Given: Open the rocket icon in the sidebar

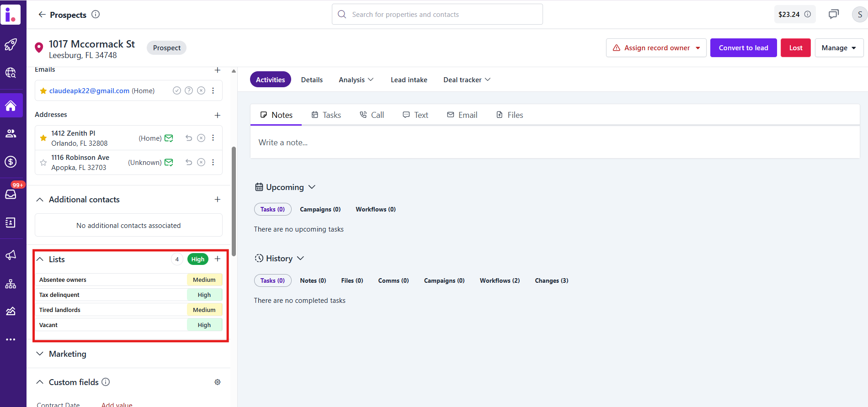Looking at the screenshot, I should pos(11,44).
